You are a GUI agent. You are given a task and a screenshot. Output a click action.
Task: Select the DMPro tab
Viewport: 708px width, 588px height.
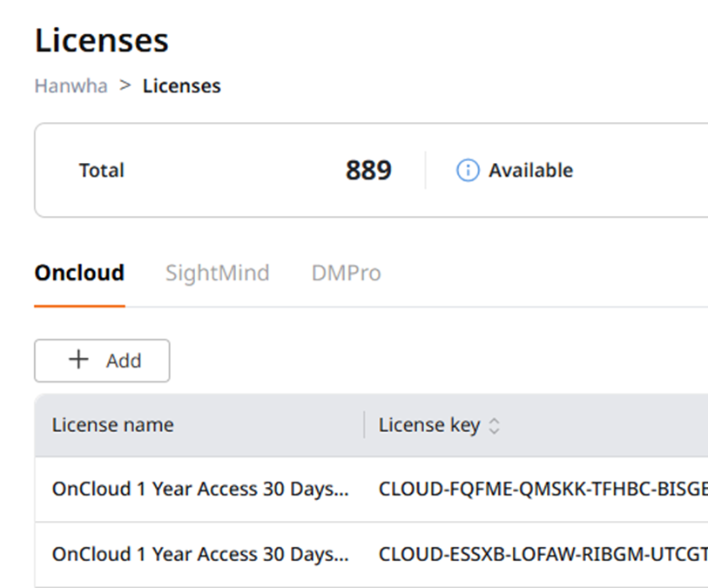click(347, 273)
